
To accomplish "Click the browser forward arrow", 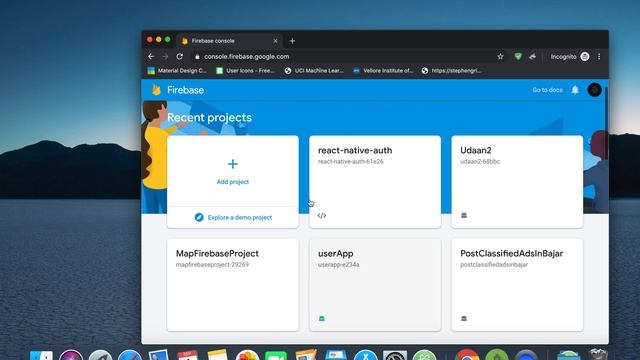I will click(165, 56).
